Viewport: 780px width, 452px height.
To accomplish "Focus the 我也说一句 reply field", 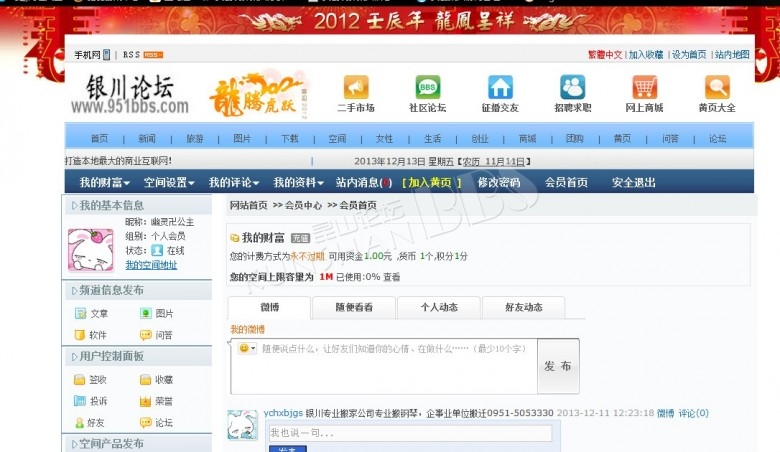I will click(410, 433).
